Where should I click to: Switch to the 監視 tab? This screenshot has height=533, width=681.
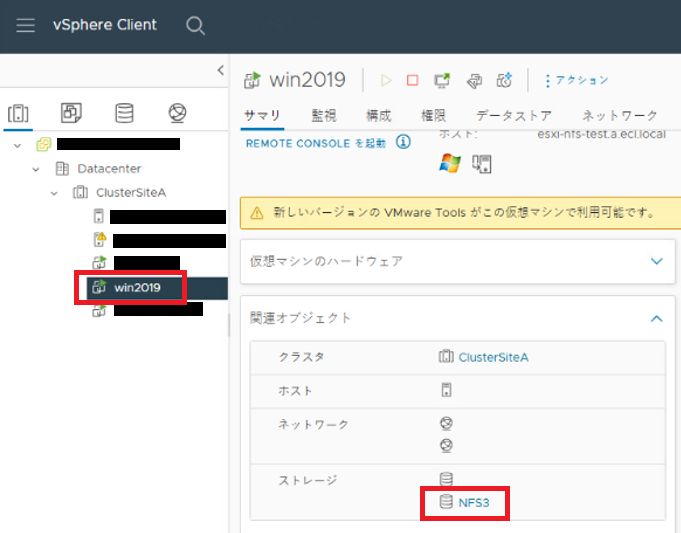tap(323, 116)
